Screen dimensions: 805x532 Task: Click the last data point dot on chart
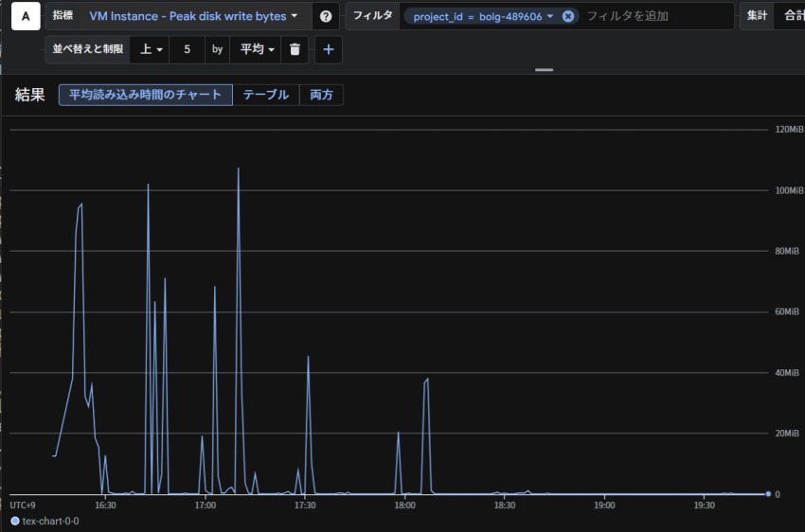point(768,493)
